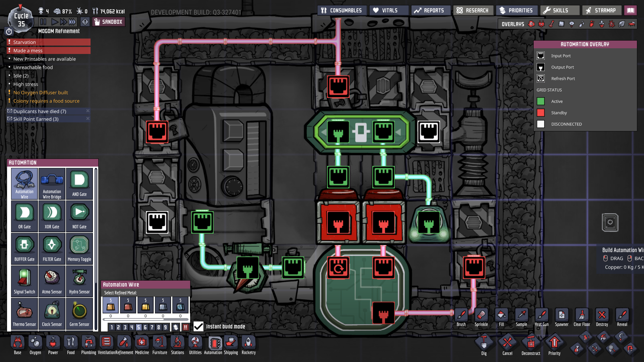Set build priority to 9
This screenshot has height=362, width=644.
coord(165,327)
